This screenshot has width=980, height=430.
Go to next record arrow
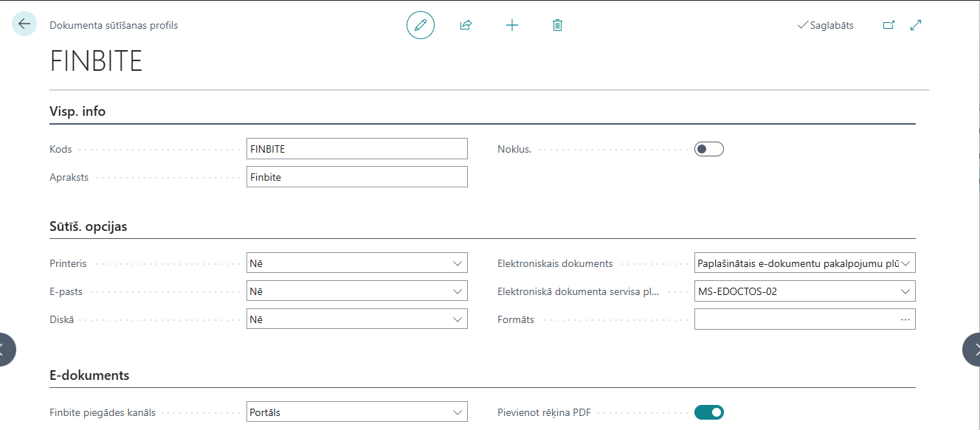tap(974, 350)
